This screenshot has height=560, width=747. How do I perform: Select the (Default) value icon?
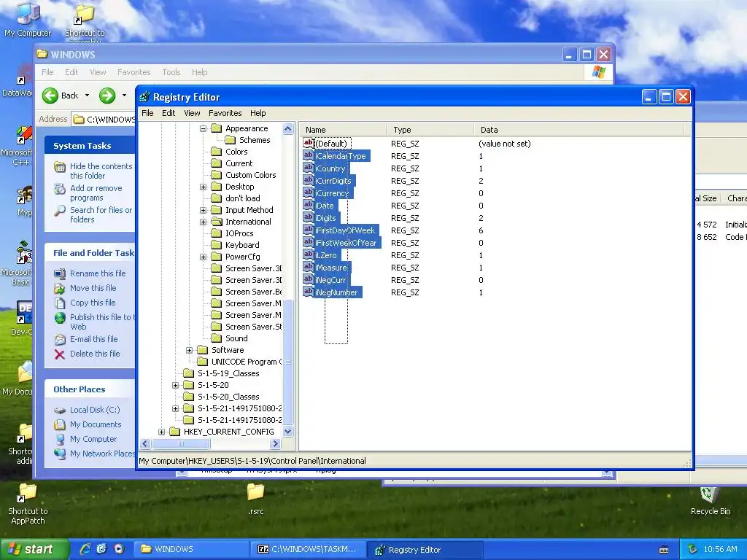click(x=309, y=144)
